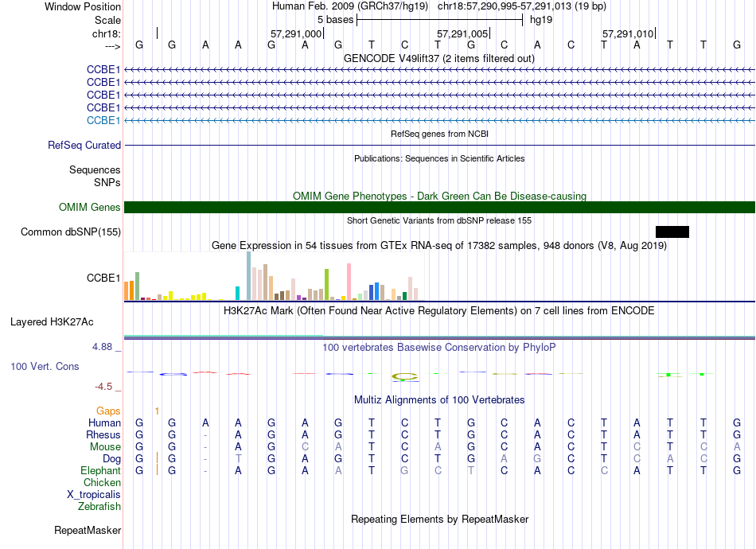Click the CCBE1 label beside the expression chart
This screenshot has height=549, width=756.
click(103, 278)
